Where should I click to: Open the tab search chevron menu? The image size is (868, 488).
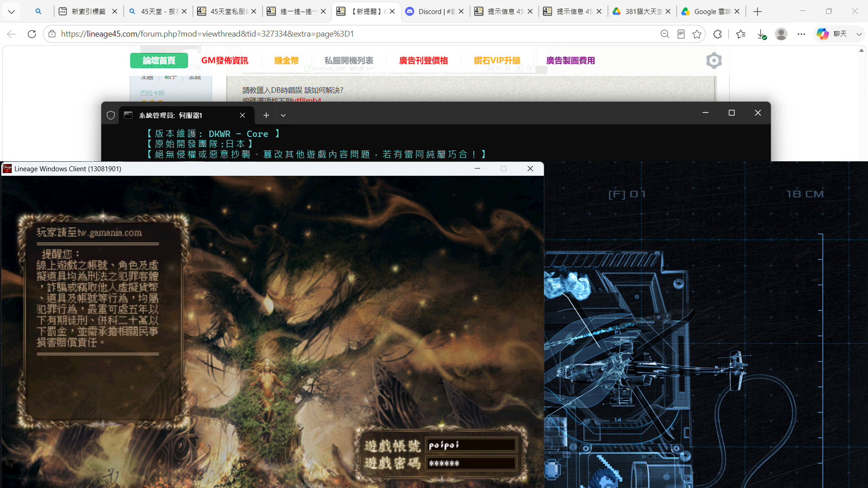coord(12,11)
